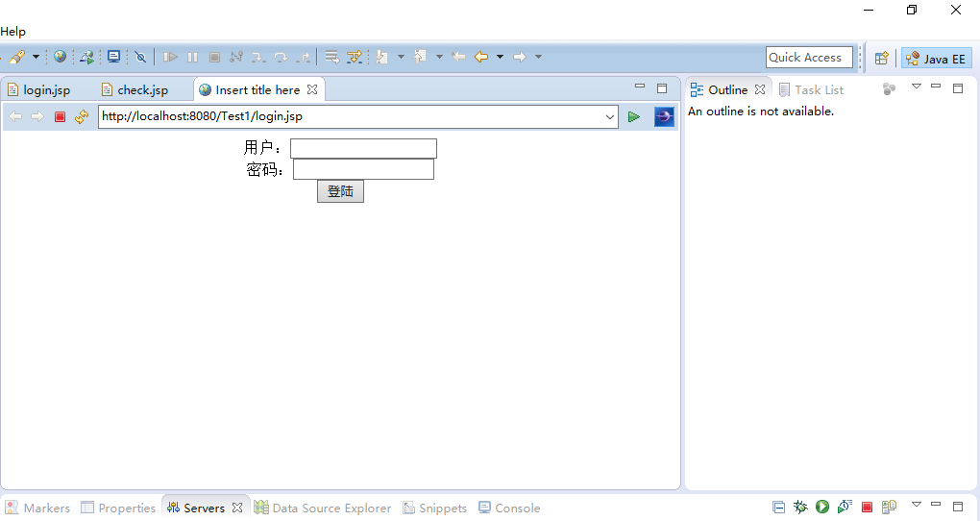Switch to the Properties tab
The image size is (980, 521).
coord(118,508)
